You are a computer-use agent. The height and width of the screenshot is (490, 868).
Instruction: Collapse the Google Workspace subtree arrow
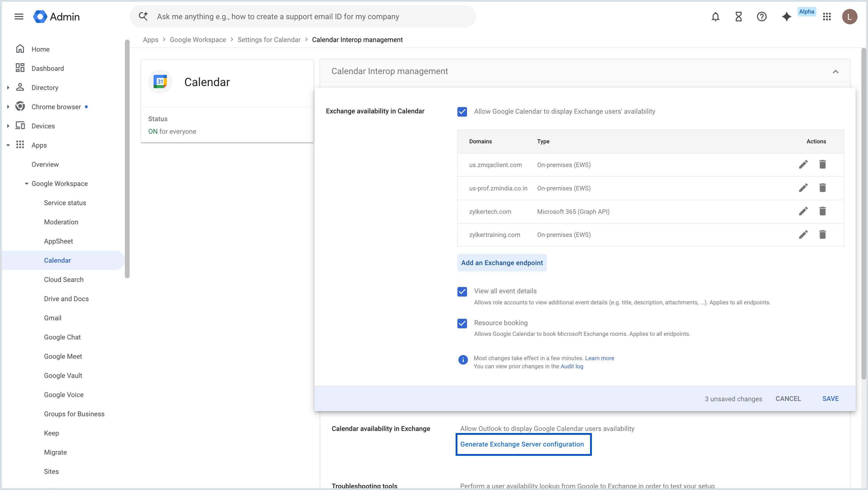click(x=26, y=184)
